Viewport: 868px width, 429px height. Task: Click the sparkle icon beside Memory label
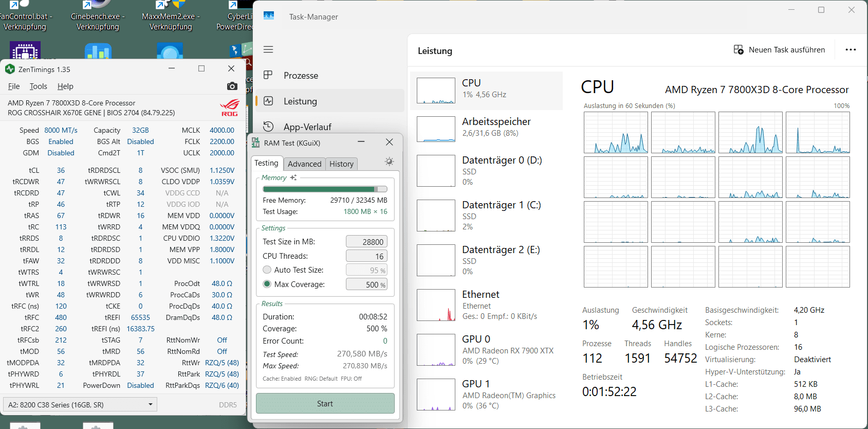[x=293, y=177]
